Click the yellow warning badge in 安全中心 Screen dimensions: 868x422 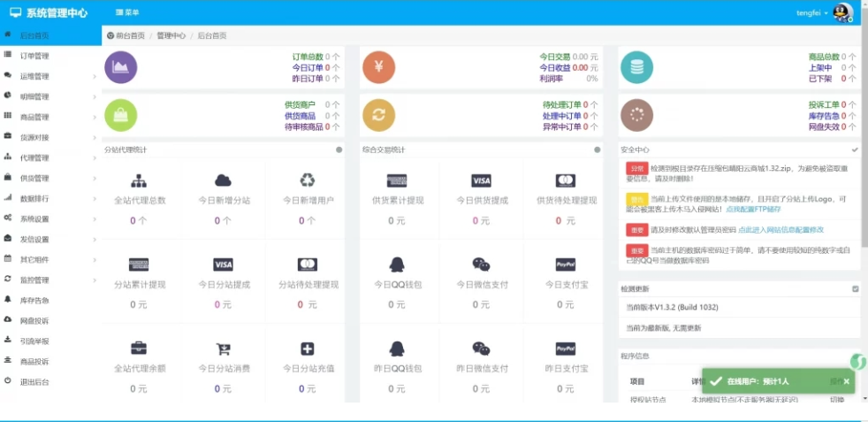coord(636,199)
